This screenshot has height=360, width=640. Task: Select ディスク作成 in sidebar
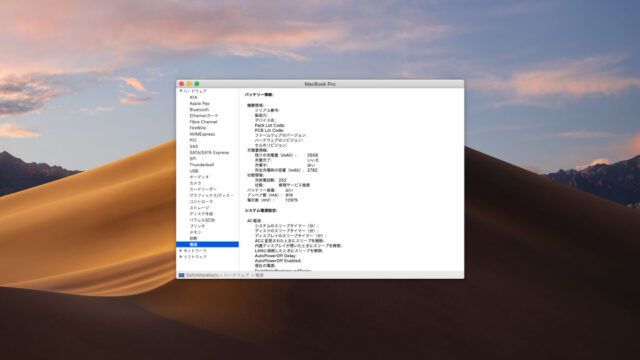pyautogui.click(x=201, y=214)
